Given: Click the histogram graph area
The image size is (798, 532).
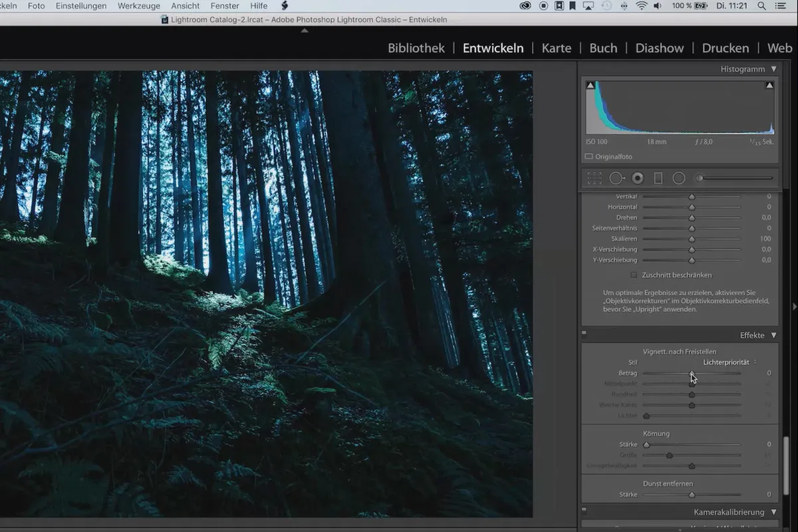Looking at the screenshot, I should pos(680,108).
